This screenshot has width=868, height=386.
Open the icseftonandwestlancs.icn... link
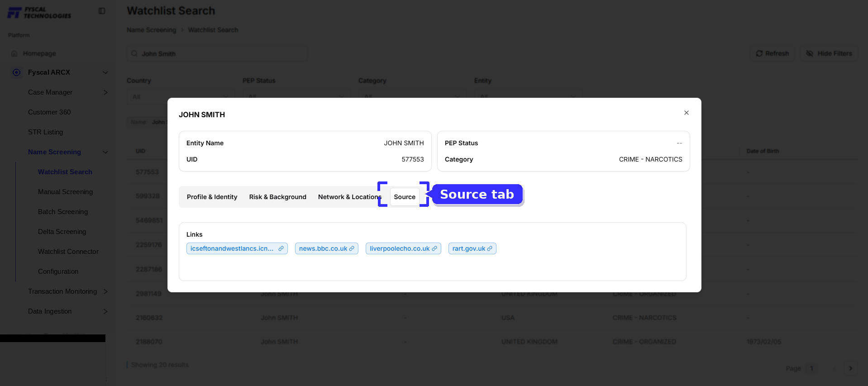pos(237,248)
